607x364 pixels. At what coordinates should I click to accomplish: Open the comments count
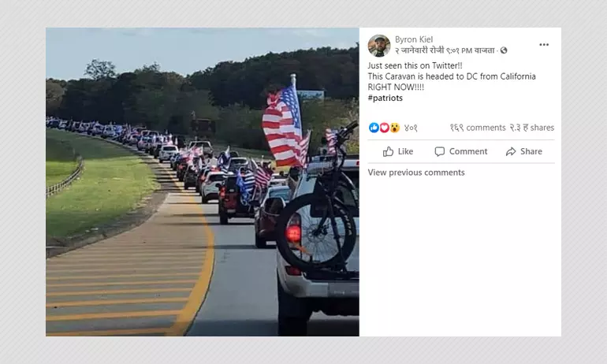(x=478, y=128)
